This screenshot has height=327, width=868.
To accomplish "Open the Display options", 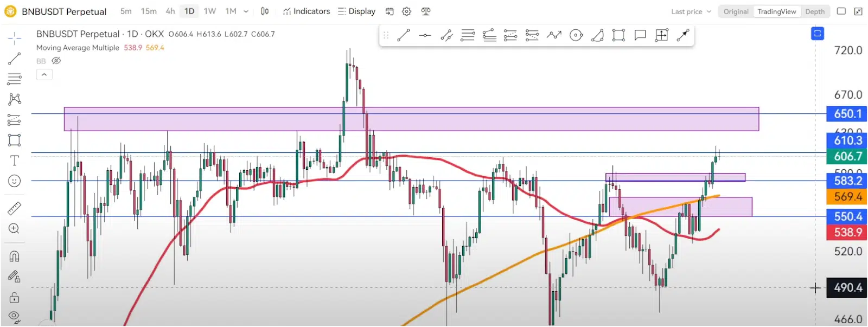I will [356, 11].
